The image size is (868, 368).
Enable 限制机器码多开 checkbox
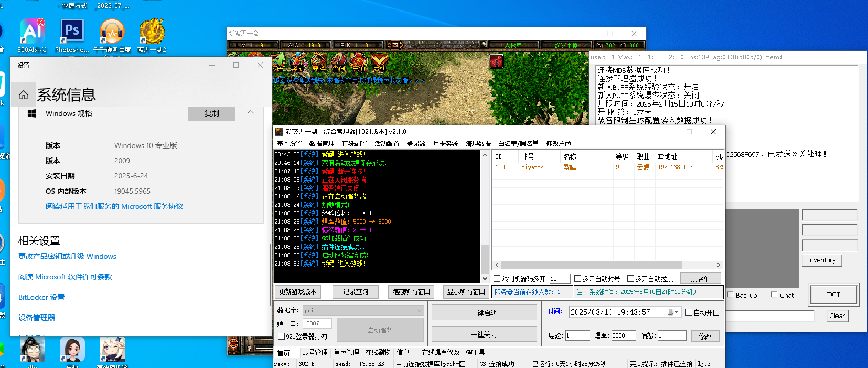coord(497,279)
